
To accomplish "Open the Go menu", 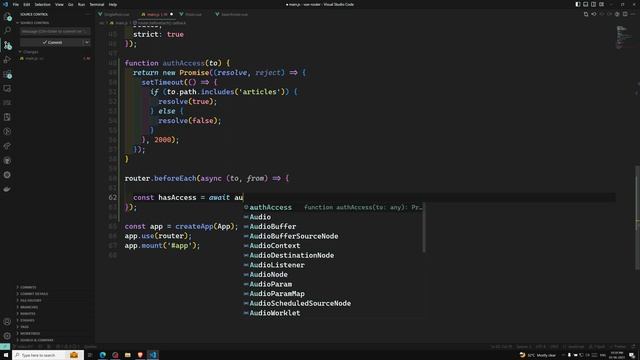I will click(x=71, y=4).
